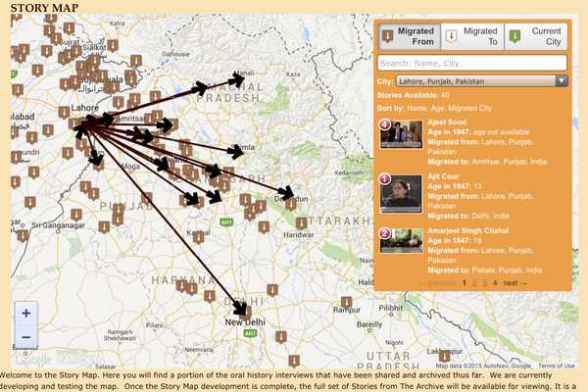Select the map marker at New Delhi

click(246, 312)
